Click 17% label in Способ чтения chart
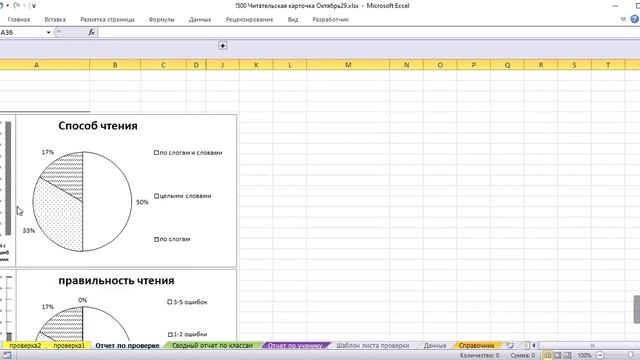 (x=48, y=152)
